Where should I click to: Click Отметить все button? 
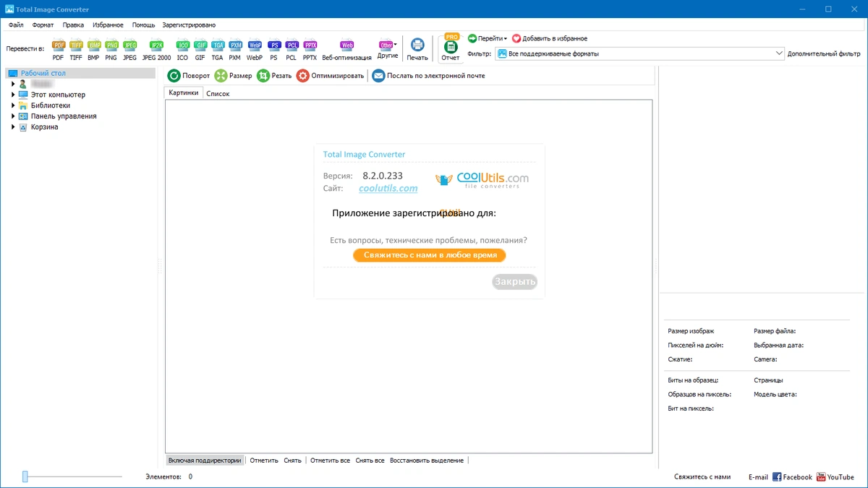pos(330,460)
